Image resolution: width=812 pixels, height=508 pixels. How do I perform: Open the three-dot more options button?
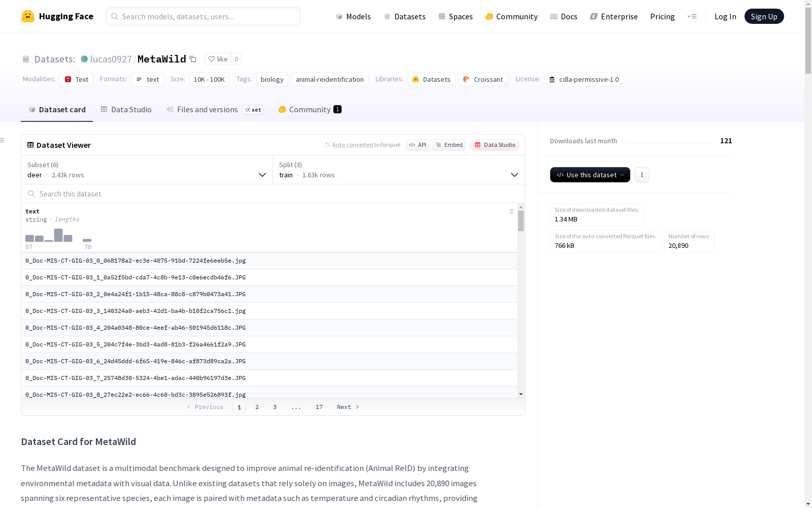[642, 175]
